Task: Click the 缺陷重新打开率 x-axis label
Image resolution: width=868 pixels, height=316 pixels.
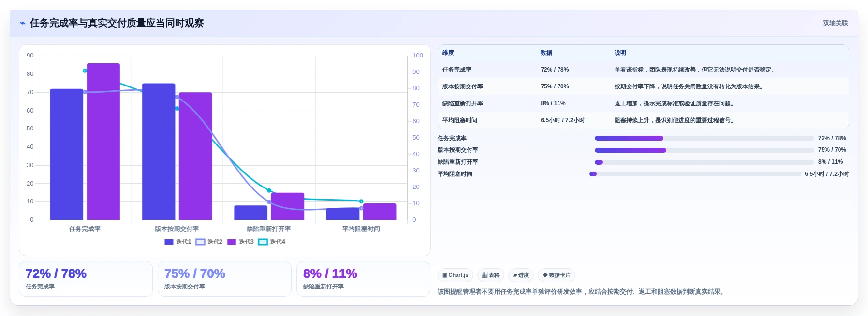Action: pos(269,229)
